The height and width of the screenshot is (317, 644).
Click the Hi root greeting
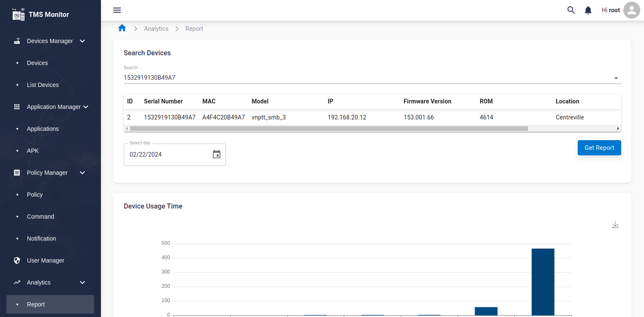pos(611,10)
